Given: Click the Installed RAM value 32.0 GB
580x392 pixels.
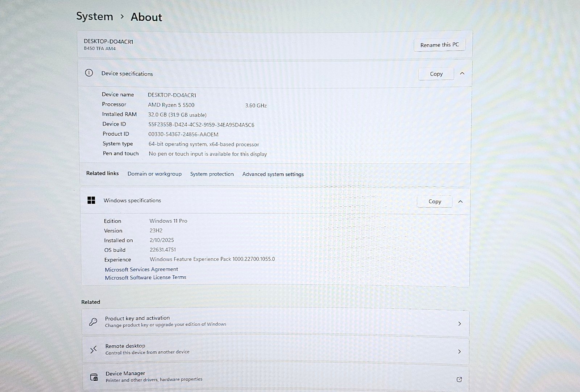Looking at the screenshot, I should (x=177, y=115).
